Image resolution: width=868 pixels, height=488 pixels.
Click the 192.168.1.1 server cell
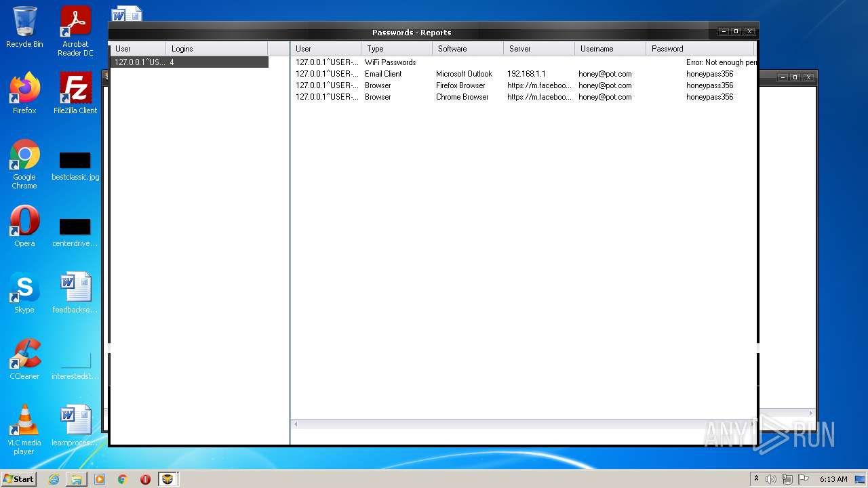[526, 74]
